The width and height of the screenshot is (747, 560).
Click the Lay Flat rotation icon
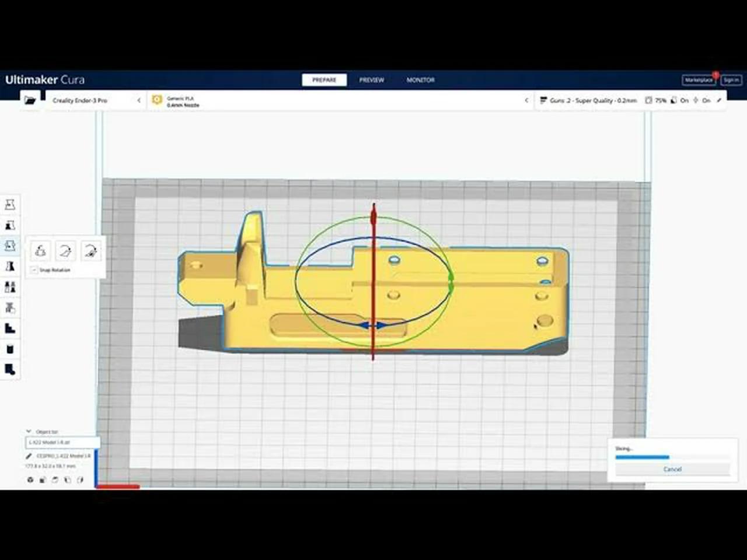point(65,251)
